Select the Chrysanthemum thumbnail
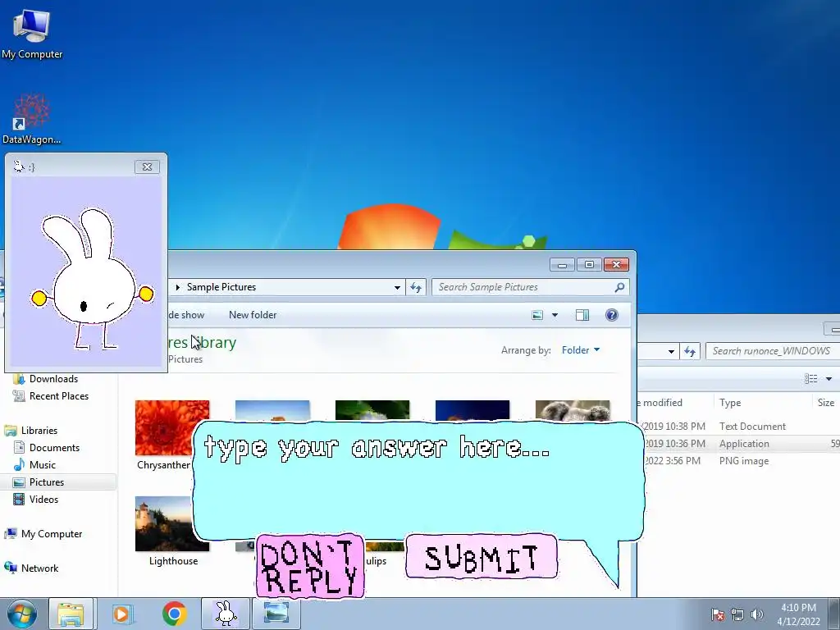This screenshot has width=840, height=630. (x=172, y=427)
